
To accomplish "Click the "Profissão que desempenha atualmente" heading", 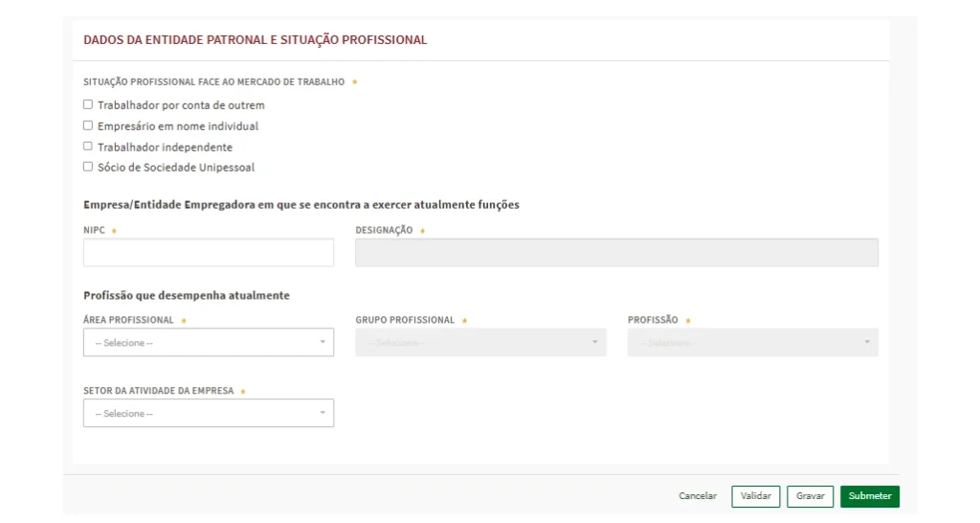I will [x=187, y=295].
